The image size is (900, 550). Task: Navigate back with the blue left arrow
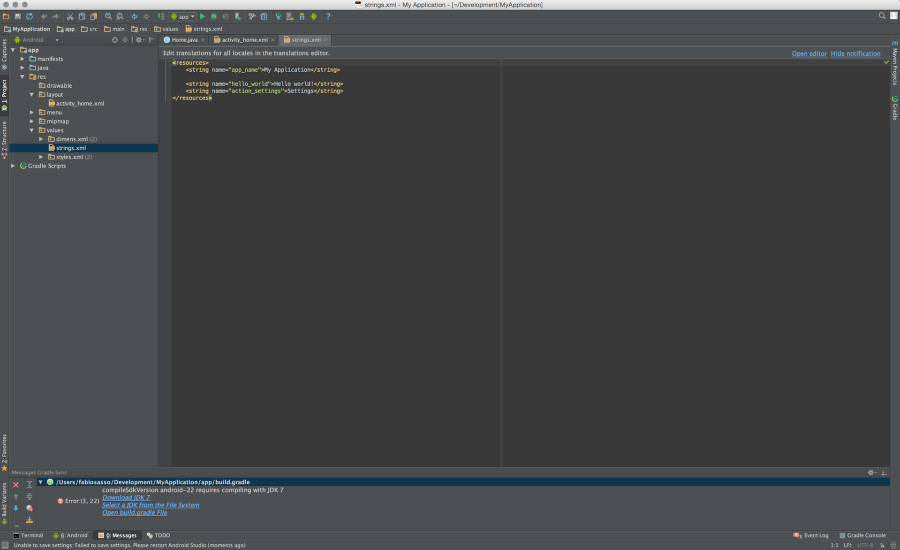click(x=134, y=17)
